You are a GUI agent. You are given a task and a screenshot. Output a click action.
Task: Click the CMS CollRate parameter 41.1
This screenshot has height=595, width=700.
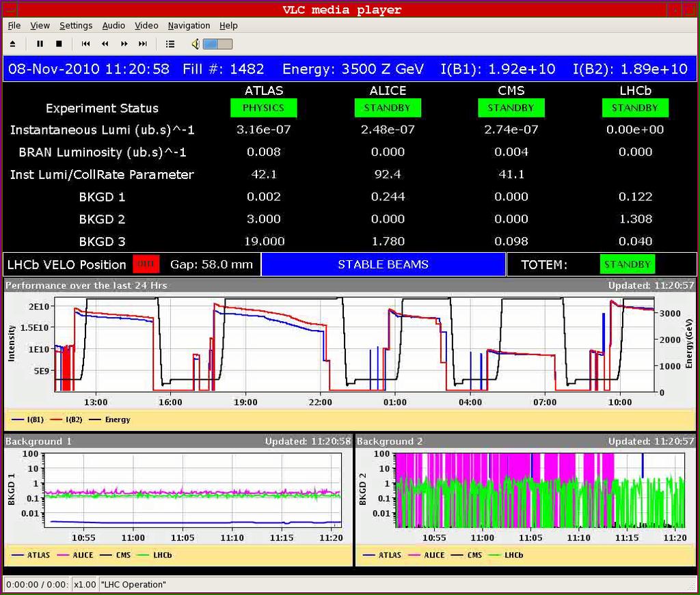[511, 174]
